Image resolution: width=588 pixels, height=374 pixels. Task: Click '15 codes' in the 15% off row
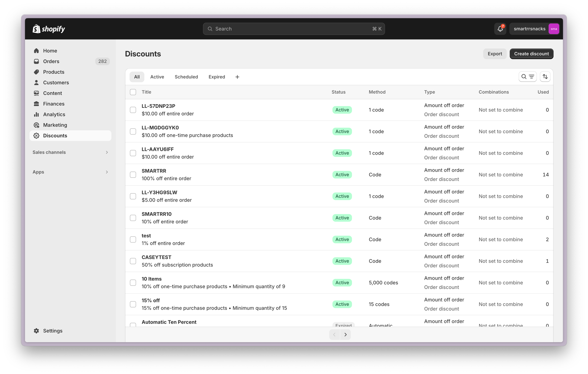(379, 304)
